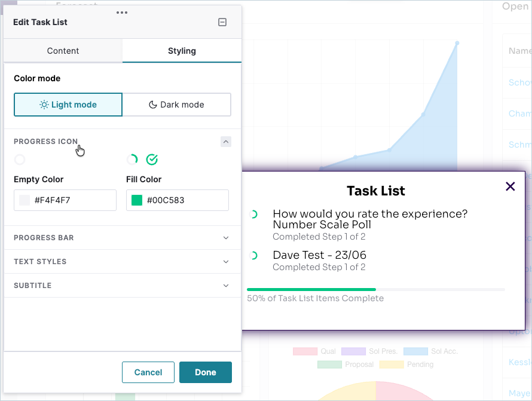532x401 pixels.
Task: Toggle the Pending legend in background chart
Action: click(x=406, y=365)
